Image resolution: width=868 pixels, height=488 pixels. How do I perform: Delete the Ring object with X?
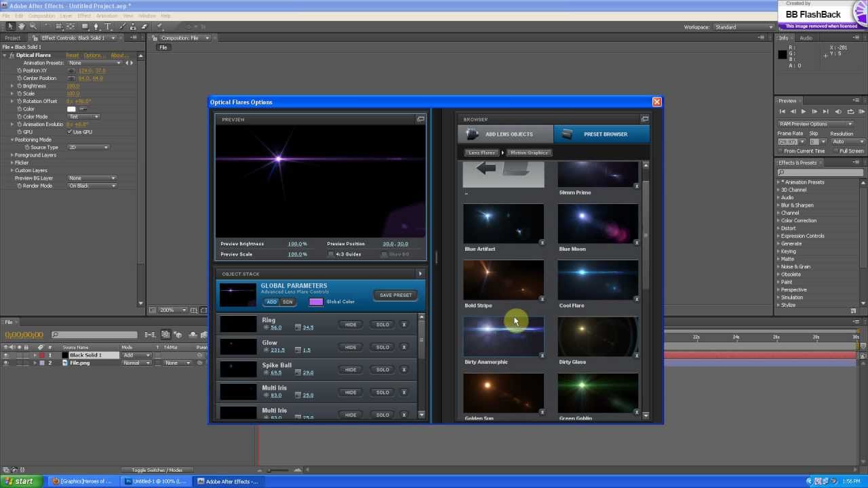404,325
